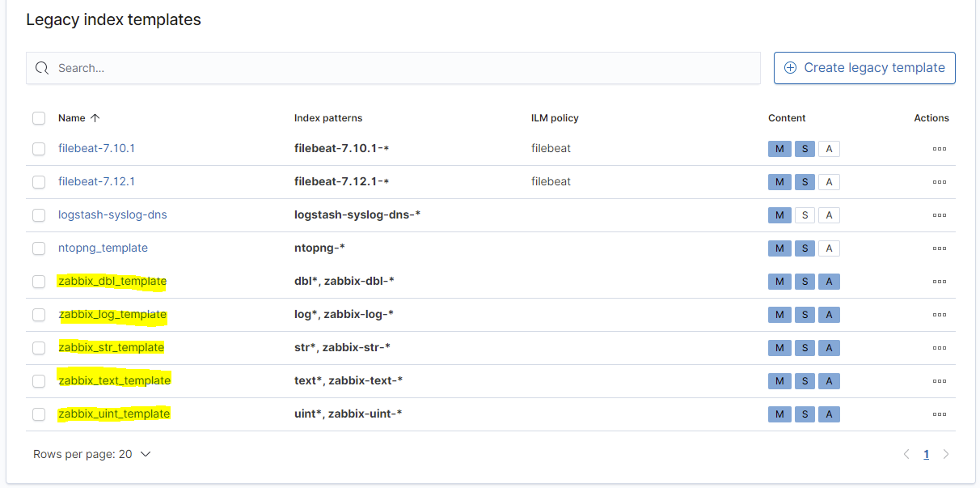Open actions menu for logstash-syslog-dns row
This screenshot has height=488, width=980.
tap(939, 215)
